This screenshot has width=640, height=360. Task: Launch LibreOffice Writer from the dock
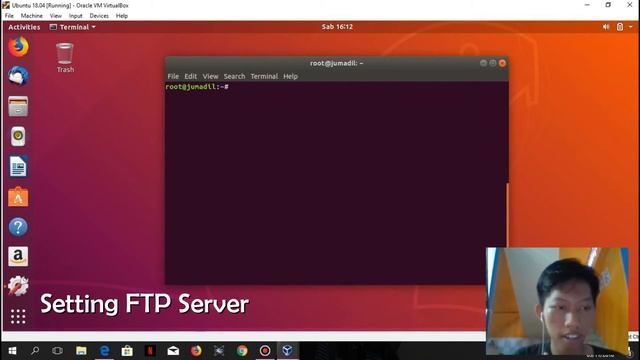(18, 167)
